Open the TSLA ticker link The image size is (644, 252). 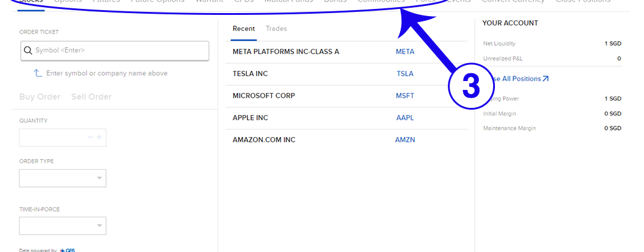tap(405, 74)
